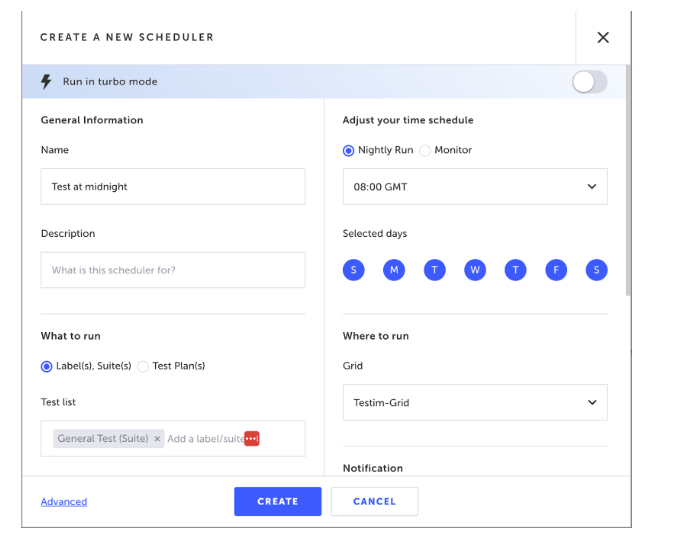Toggle the Sunday day circle
Viewport: 675px width, 542px height.
[x=353, y=270]
